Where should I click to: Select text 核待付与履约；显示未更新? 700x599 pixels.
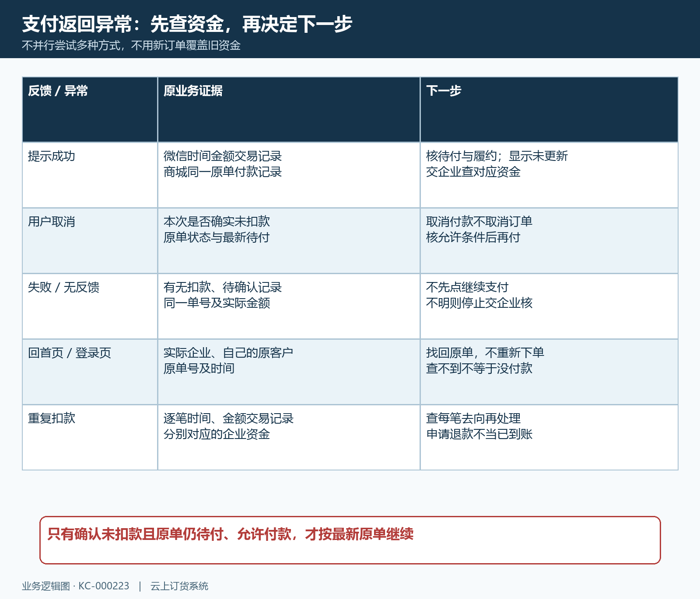(x=497, y=156)
